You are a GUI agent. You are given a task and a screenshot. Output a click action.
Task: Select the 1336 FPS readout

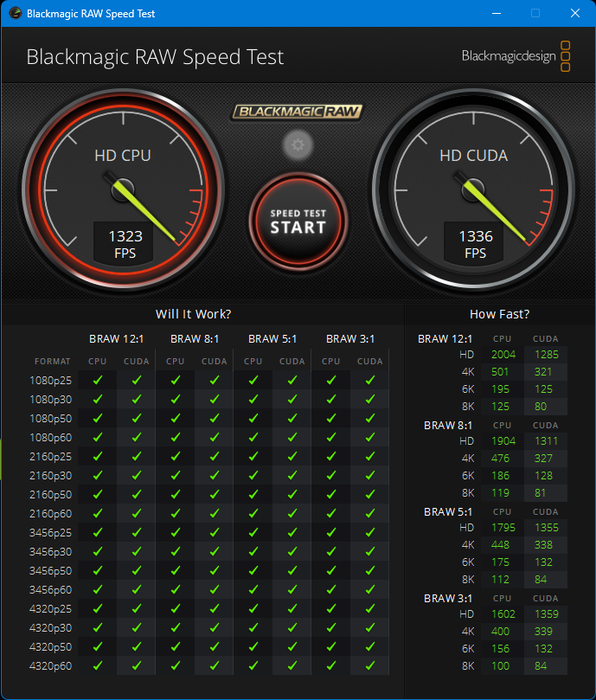pos(476,244)
